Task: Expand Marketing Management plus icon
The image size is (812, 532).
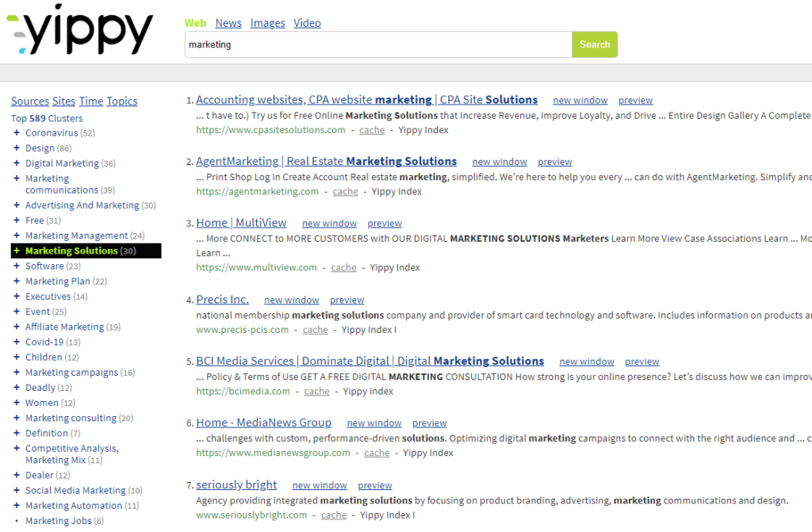Action: pos(17,235)
